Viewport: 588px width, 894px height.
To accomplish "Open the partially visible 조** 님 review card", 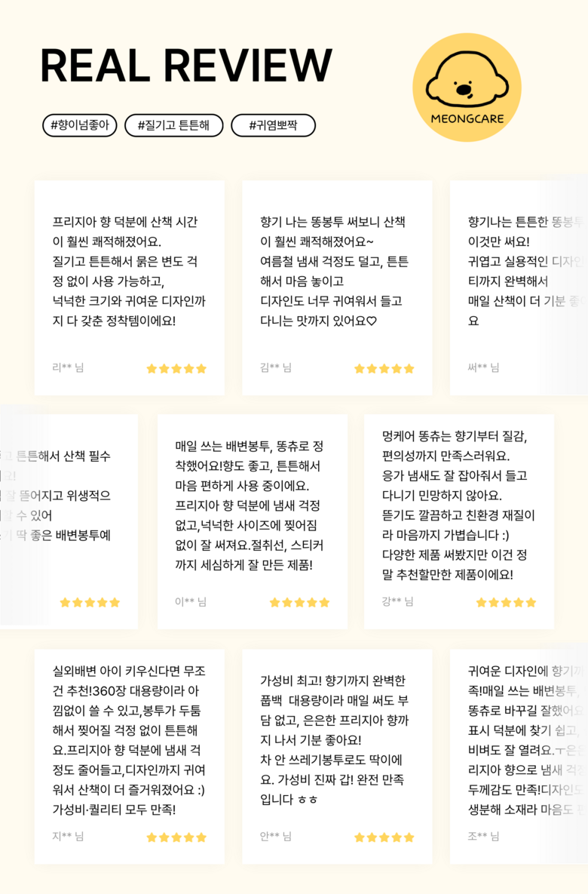I will (519, 757).
